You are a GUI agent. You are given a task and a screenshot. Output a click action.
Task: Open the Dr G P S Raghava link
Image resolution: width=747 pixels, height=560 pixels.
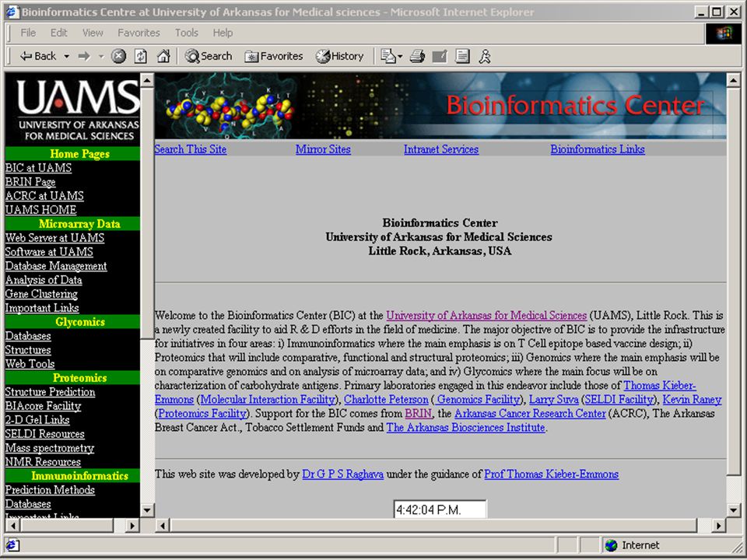click(x=343, y=474)
